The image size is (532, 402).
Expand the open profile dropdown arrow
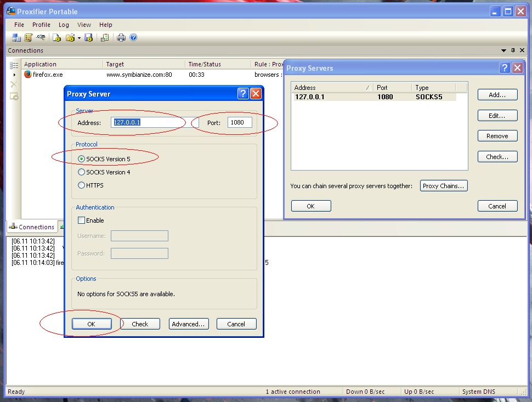click(79, 38)
